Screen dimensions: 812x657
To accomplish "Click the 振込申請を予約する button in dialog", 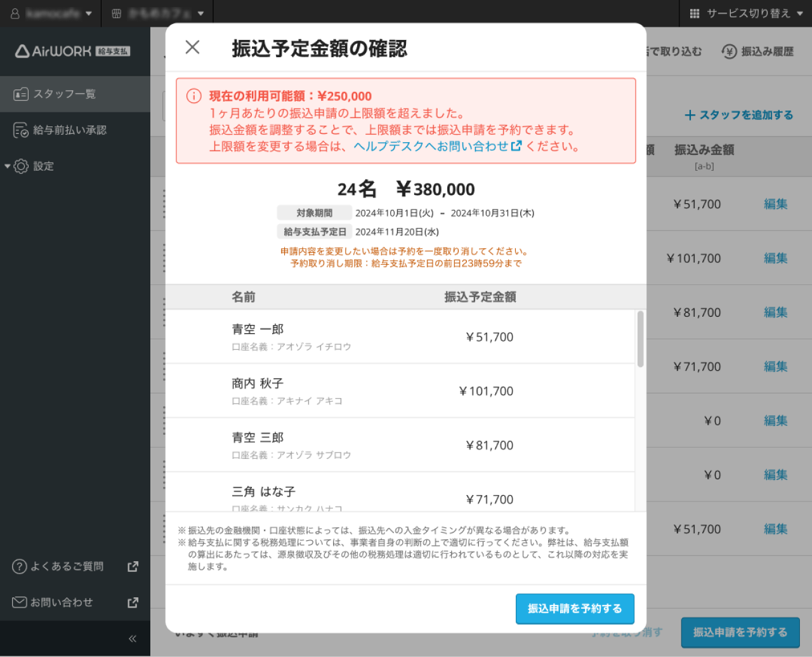I will pyautogui.click(x=575, y=609).
